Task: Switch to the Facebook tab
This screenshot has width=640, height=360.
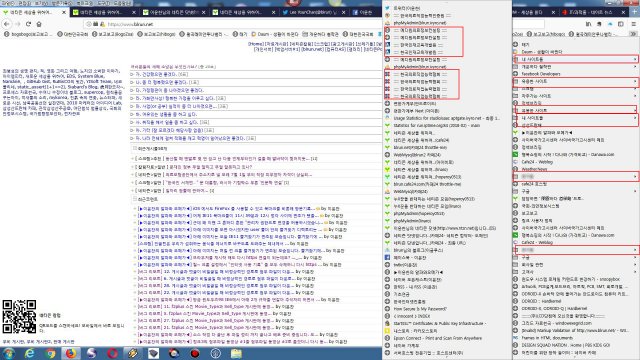Action: pyautogui.click(x=363, y=12)
